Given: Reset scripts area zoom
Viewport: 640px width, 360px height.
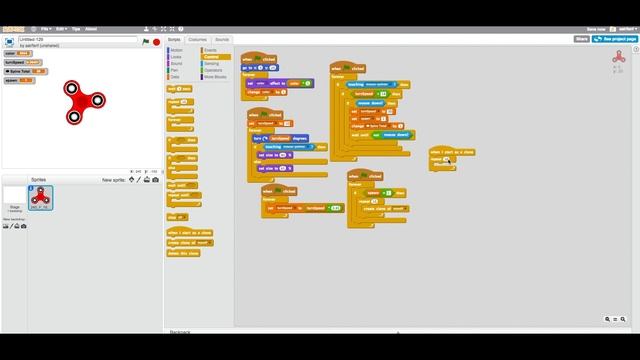Looking at the screenshot, I should click(x=615, y=319).
